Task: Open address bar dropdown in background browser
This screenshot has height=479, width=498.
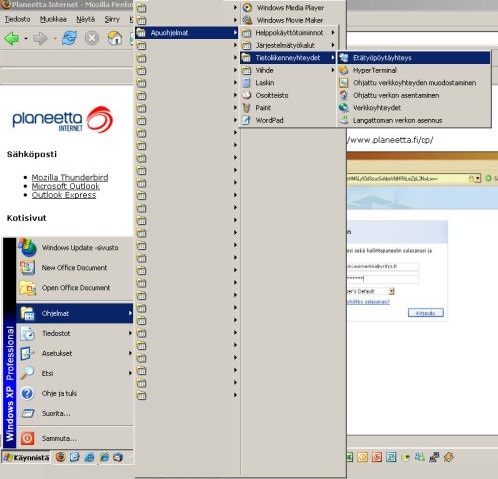Action: (478, 178)
